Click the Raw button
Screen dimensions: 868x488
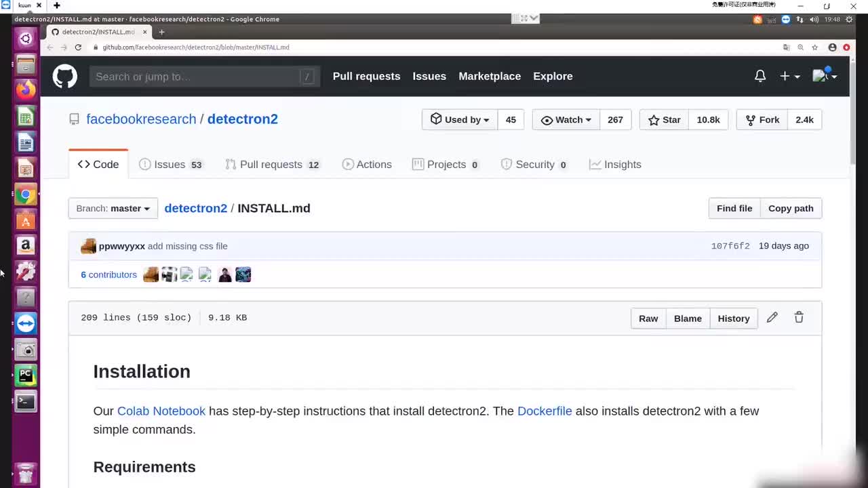point(648,319)
